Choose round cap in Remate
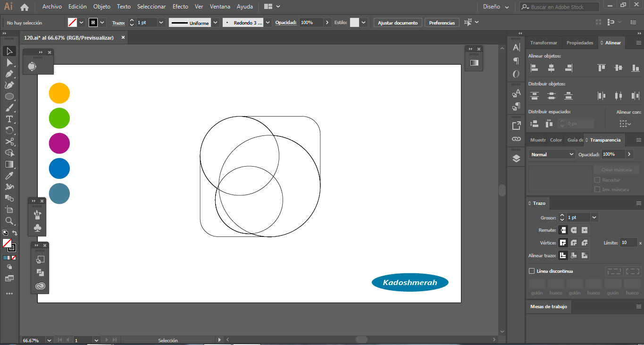 (x=574, y=230)
